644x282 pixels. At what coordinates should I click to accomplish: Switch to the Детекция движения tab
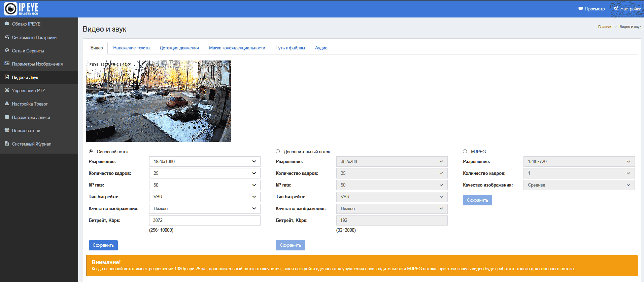click(179, 48)
